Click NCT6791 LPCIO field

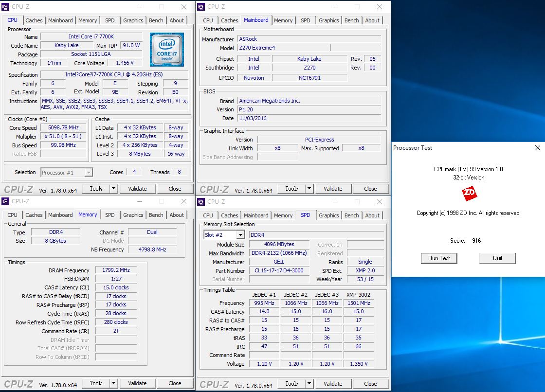[309, 78]
